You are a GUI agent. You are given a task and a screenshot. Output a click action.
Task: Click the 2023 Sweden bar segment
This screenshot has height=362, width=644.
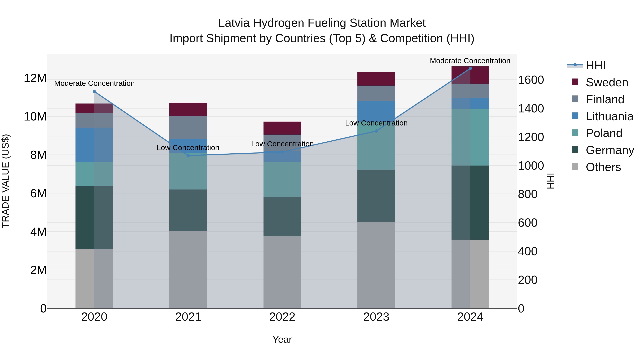click(x=376, y=79)
